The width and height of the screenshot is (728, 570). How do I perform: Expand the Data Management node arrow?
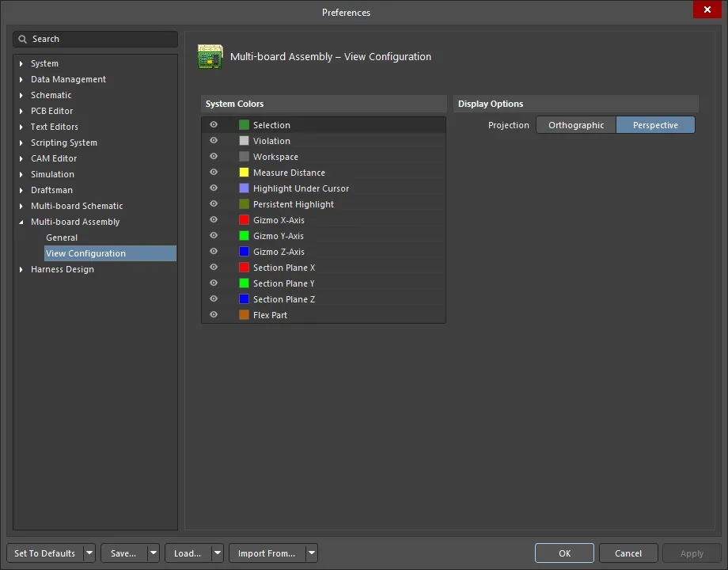click(x=21, y=79)
